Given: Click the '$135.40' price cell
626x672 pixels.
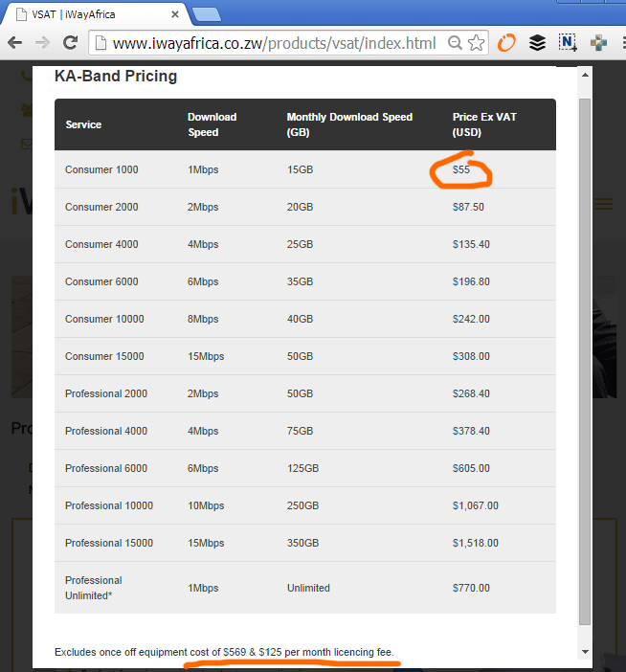Looking at the screenshot, I should click(471, 244).
